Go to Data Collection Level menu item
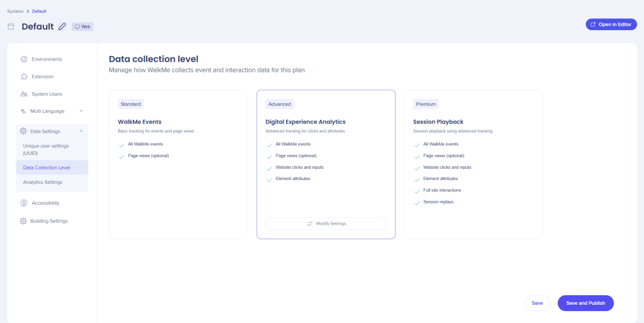The width and height of the screenshot is (644, 323). 47,167
